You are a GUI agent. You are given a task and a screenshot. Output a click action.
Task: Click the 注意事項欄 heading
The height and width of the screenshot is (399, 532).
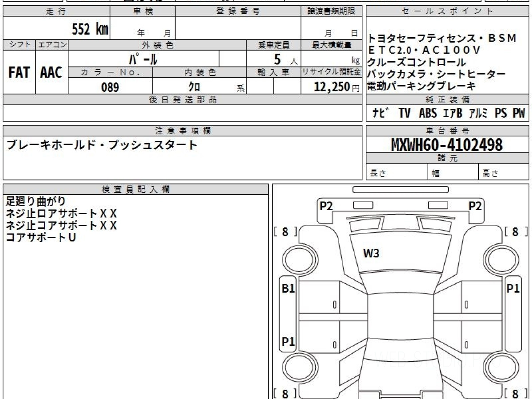coord(183,131)
